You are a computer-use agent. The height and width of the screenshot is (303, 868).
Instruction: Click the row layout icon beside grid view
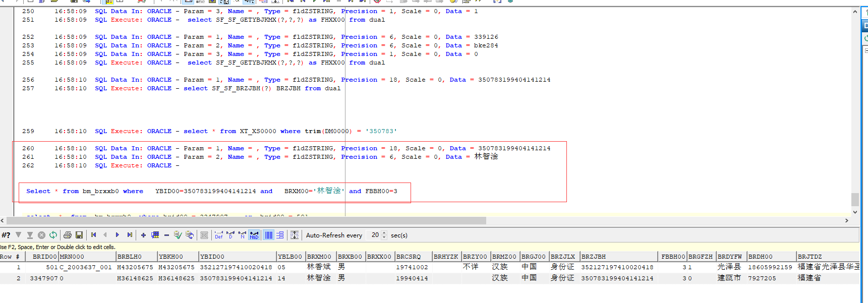(x=280, y=235)
